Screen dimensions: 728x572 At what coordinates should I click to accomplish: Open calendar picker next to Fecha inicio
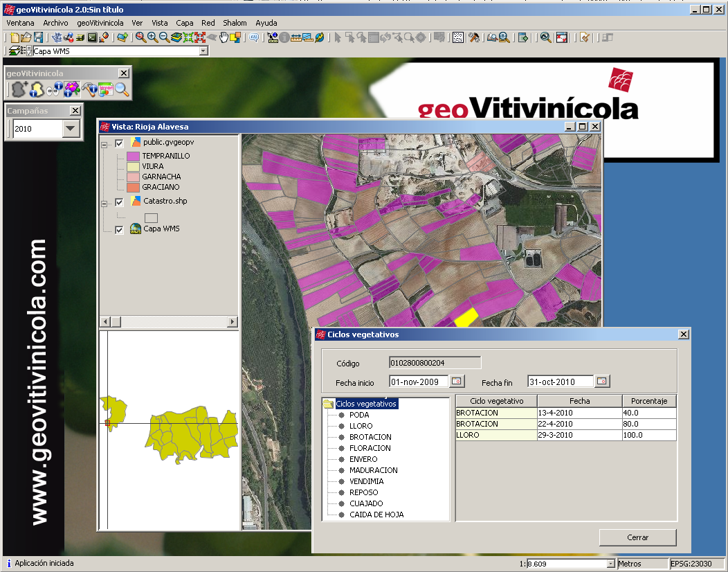coord(457,381)
